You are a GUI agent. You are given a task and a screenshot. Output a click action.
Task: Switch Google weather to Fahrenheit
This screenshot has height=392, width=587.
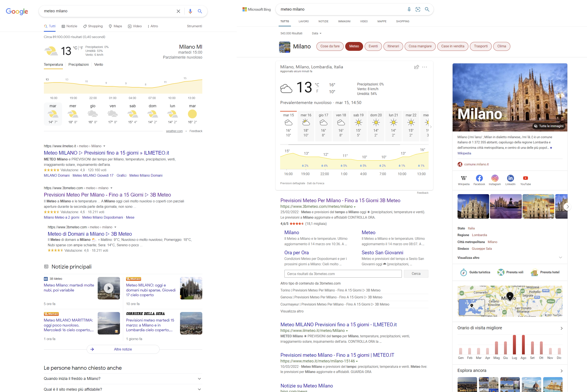81,48
